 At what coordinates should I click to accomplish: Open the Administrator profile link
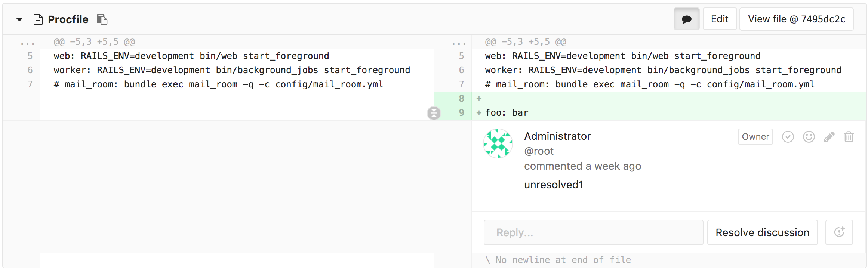click(557, 136)
